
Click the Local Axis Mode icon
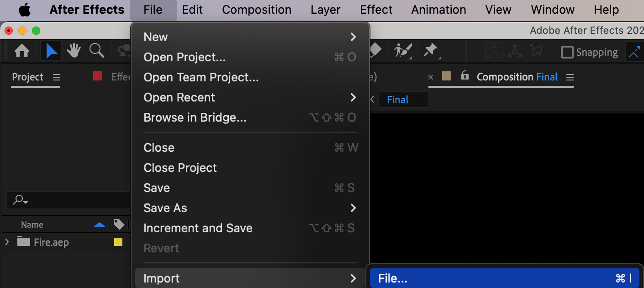494,52
